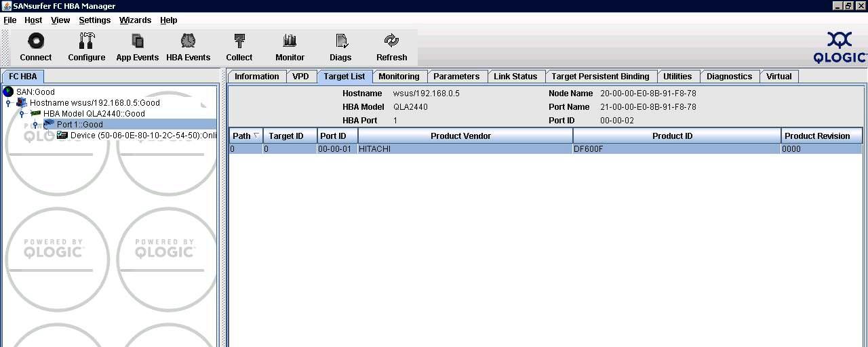Viewport: 868px width, 347px height.
Task: Open the View menu
Action: click(60, 20)
